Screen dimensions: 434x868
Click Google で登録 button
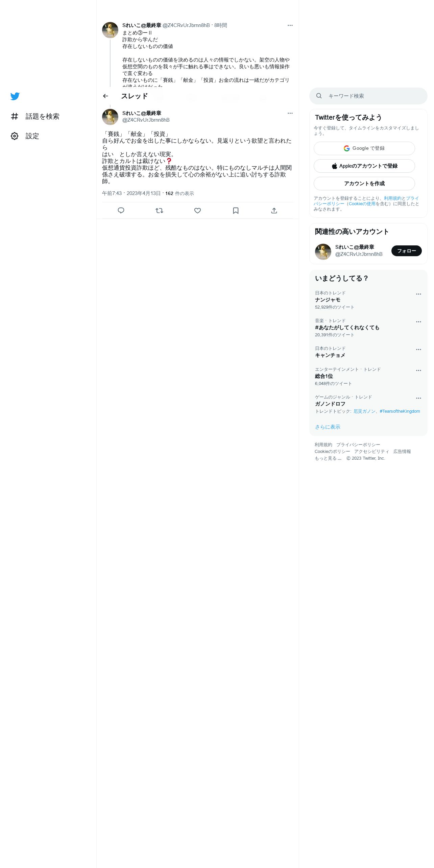(364, 148)
